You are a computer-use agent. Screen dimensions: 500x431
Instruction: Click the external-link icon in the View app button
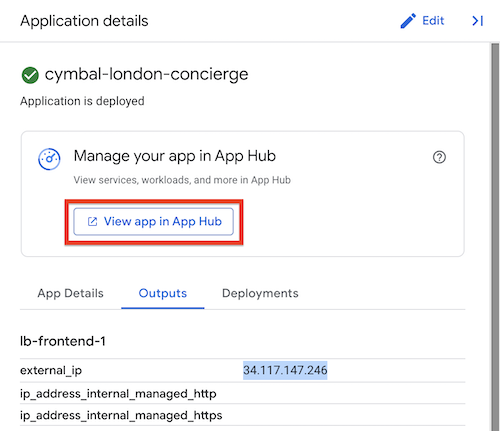pos(92,222)
